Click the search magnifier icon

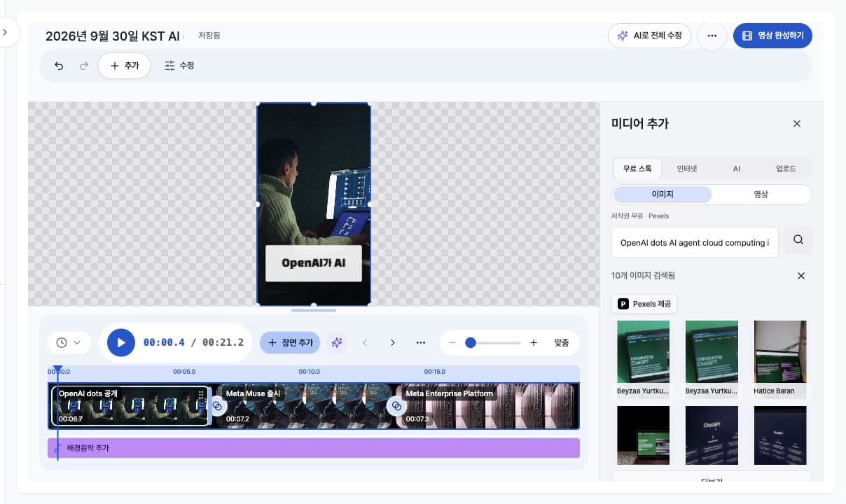tap(798, 240)
